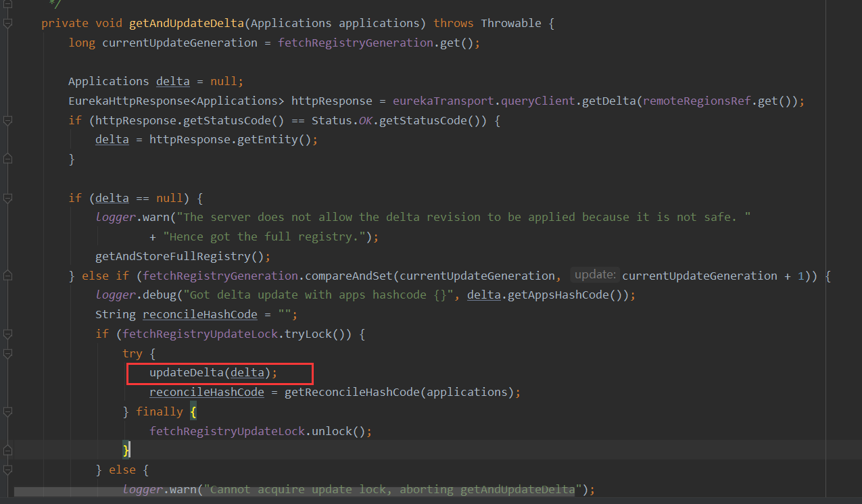Collapse the 'if (fetchRegistryUpdateLock.tryLock())' block

pyautogui.click(x=7, y=334)
